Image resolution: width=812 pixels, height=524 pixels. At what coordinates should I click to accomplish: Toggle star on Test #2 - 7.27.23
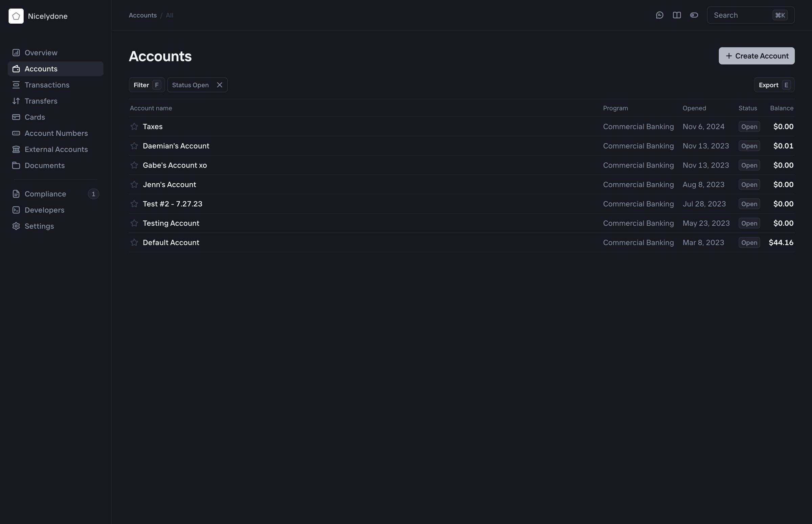[x=134, y=204]
